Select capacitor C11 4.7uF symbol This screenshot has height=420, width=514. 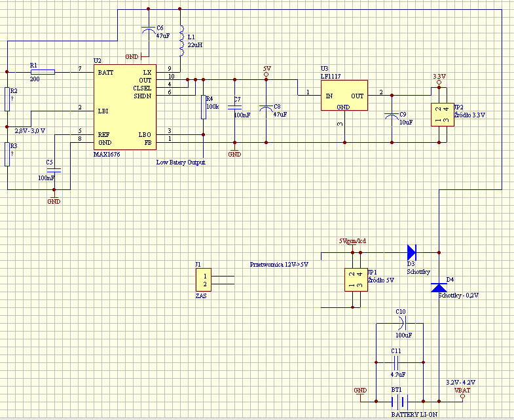(396, 362)
